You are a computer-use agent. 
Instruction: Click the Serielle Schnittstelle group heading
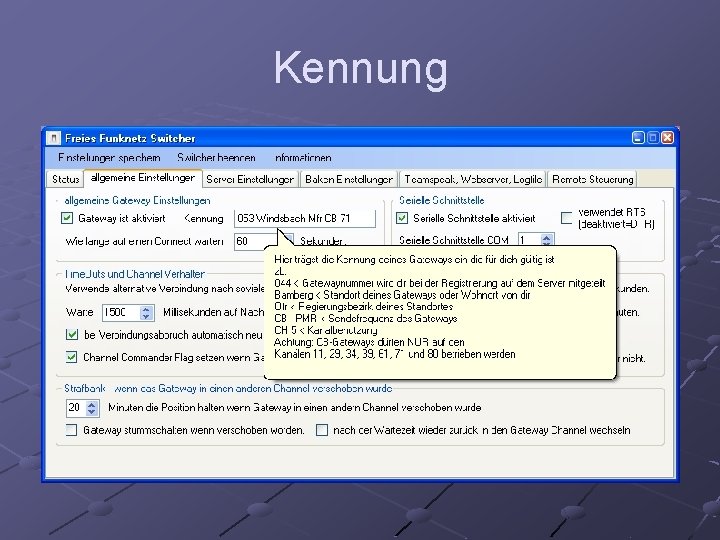pyautogui.click(x=442, y=200)
